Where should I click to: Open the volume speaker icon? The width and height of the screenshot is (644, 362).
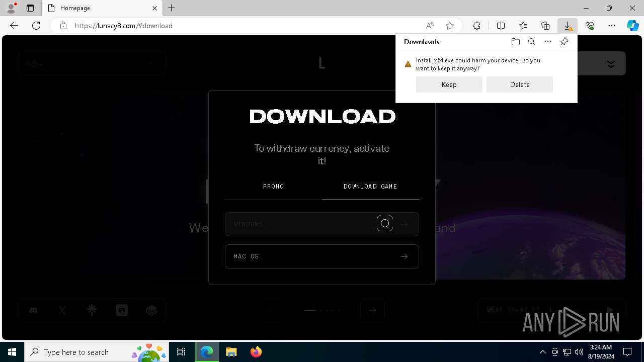(579, 352)
